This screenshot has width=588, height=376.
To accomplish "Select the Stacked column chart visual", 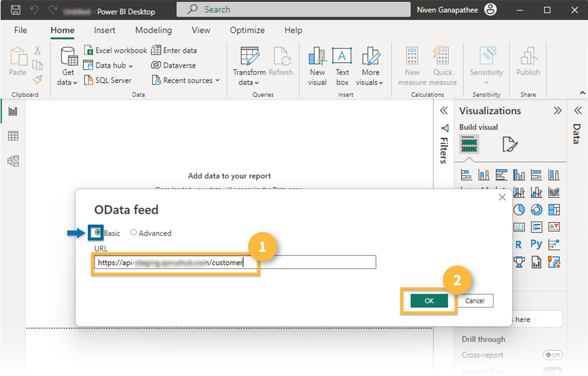I will (484, 175).
